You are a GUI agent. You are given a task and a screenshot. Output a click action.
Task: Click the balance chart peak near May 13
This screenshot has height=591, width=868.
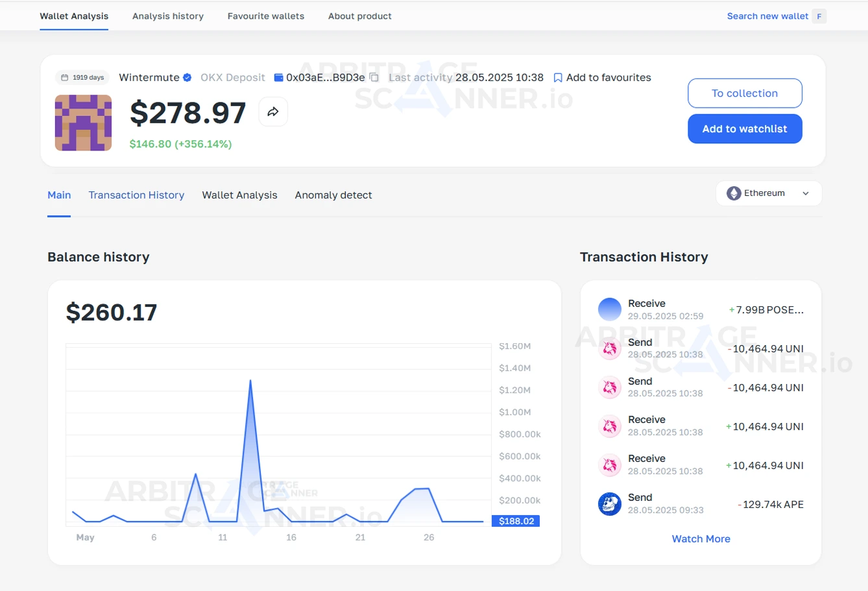pyautogui.click(x=250, y=381)
